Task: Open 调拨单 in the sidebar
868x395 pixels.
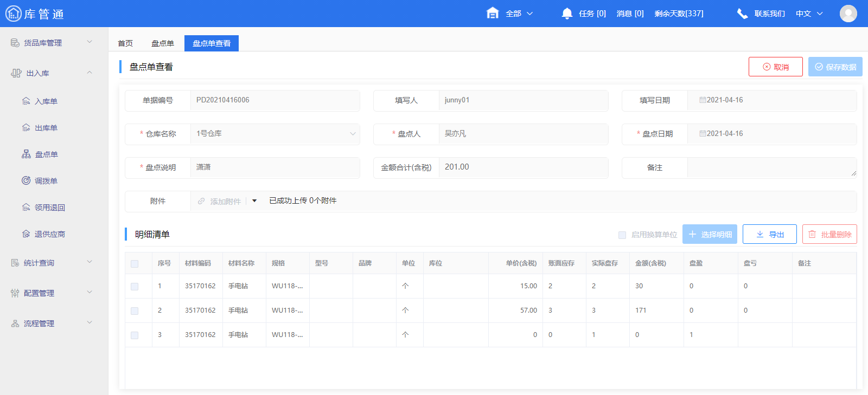Action: (46, 181)
